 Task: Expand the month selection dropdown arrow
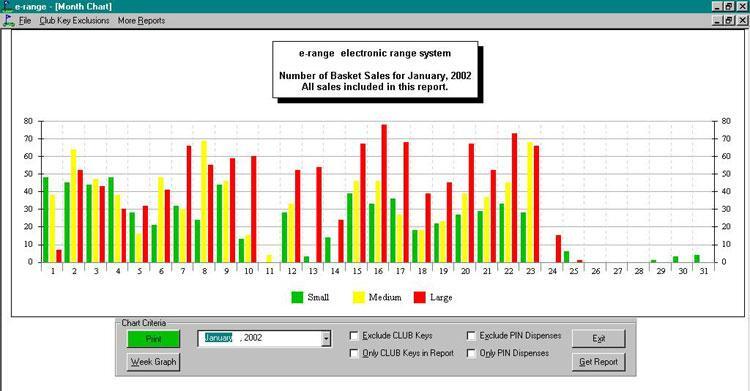[326, 338]
